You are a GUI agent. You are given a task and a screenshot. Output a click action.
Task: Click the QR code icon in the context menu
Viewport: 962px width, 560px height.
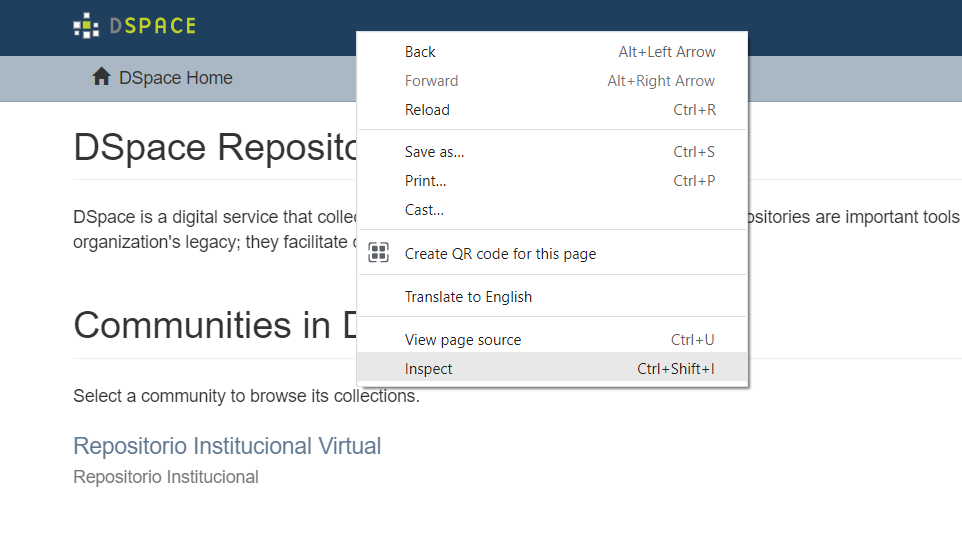pyautogui.click(x=379, y=252)
